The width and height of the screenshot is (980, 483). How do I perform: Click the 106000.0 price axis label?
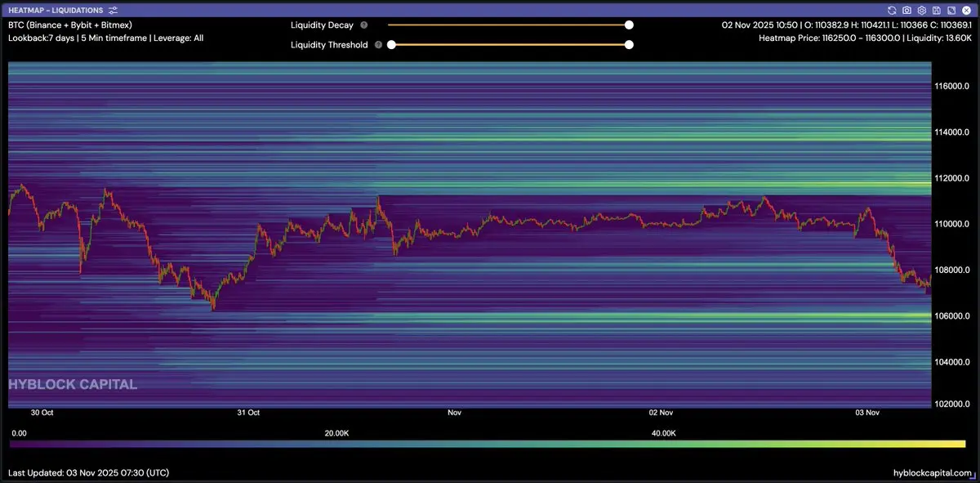[951, 315]
